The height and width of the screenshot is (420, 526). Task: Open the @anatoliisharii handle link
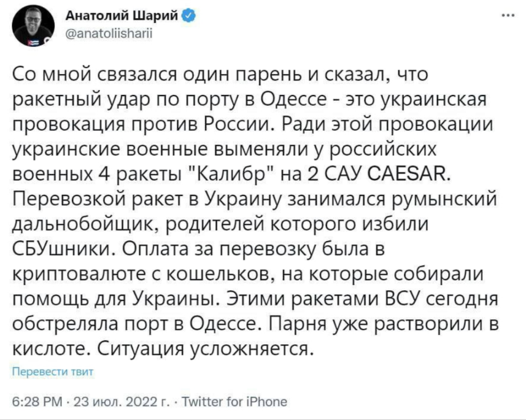(109, 31)
